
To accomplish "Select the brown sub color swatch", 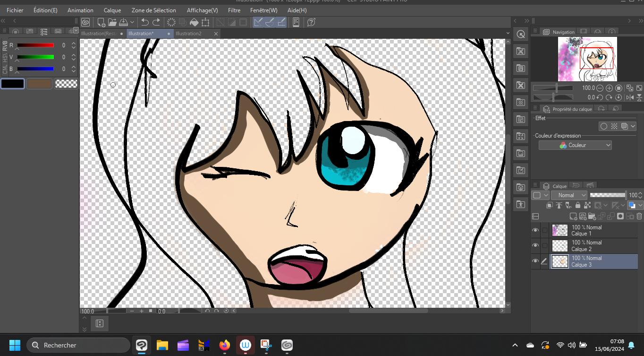I will (39, 84).
